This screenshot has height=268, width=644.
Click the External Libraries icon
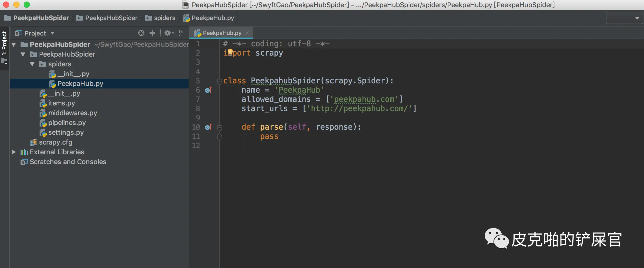(x=24, y=152)
